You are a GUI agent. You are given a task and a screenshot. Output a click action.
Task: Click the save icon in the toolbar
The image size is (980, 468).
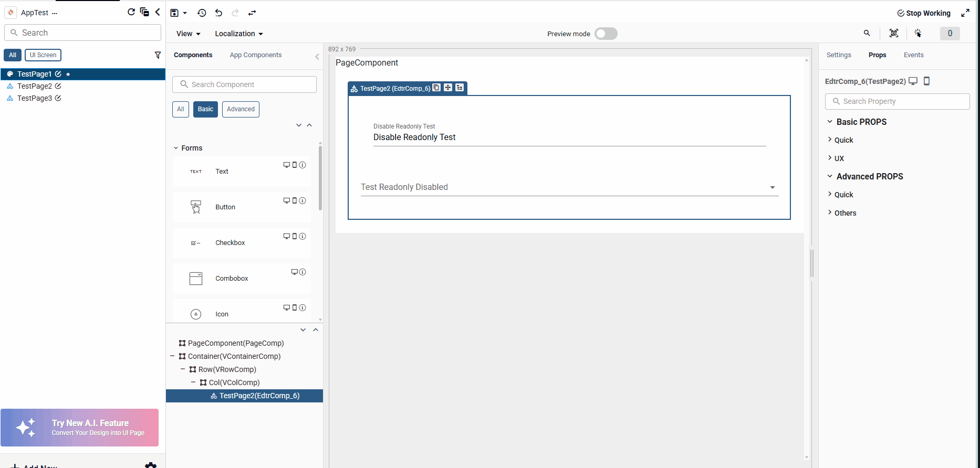175,13
